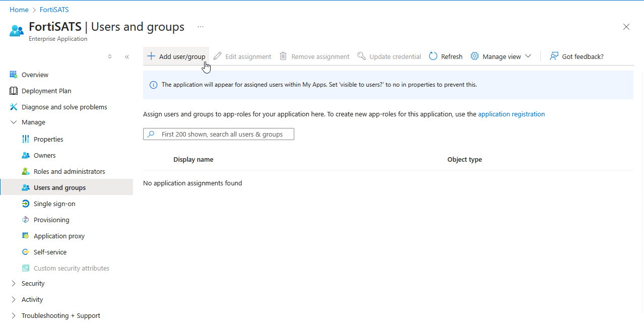Viewport: 644px width, 328px height.
Task: Click the Custom security attributes icon
Action: 26,268
